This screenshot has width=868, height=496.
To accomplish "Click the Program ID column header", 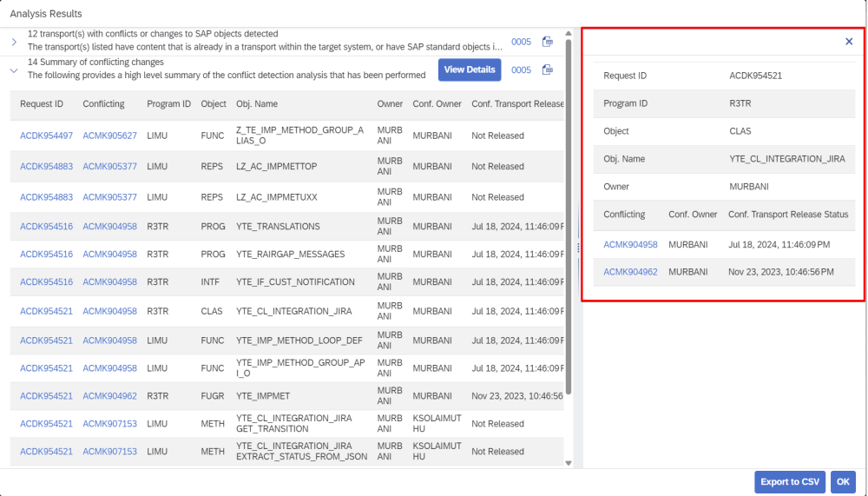I will pos(169,103).
